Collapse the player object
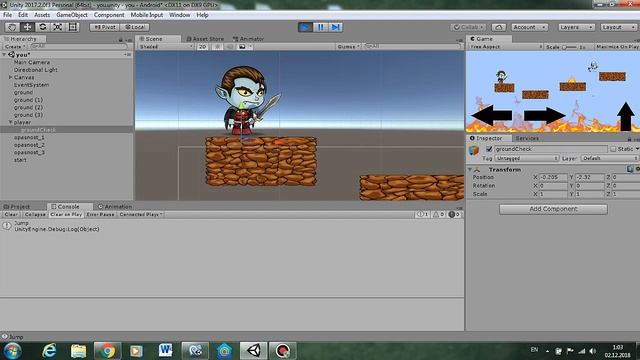The image size is (640, 360). coord(11,122)
